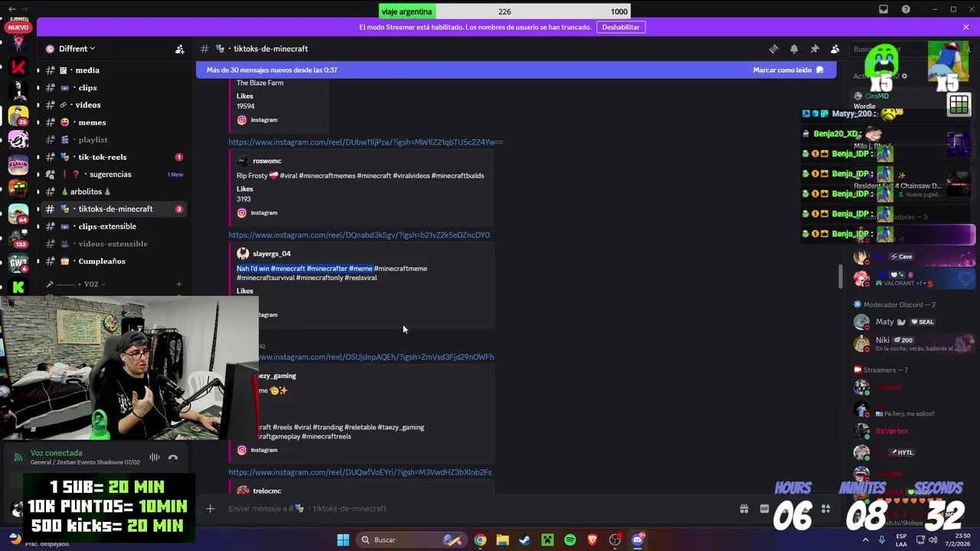Show hidden system tray icons chevron
This screenshot has width=980, height=551.
coord(865,540)
